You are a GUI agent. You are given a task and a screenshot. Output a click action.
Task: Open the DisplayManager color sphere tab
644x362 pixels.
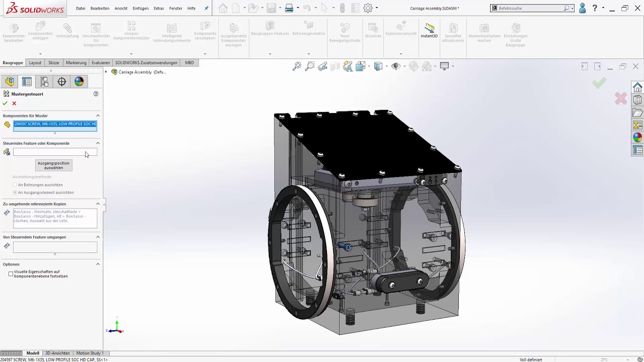click(x=79, y=81)
